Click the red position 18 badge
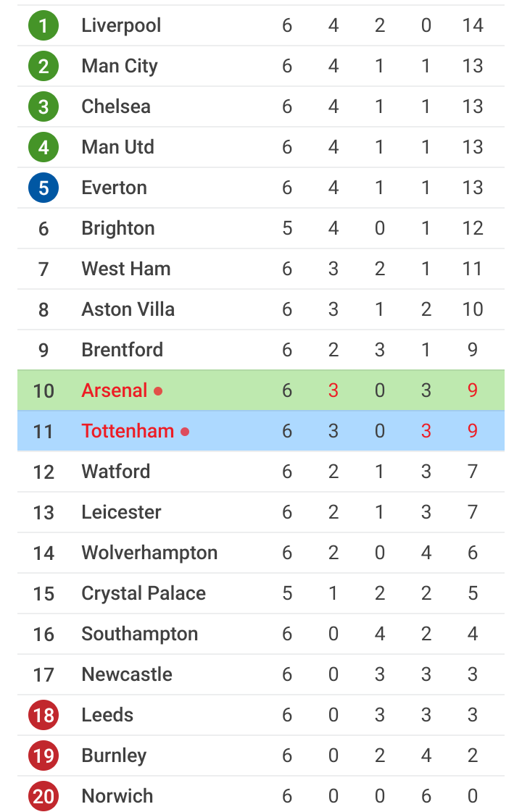This screenshot has height=812, width=522. coord(43,715)
